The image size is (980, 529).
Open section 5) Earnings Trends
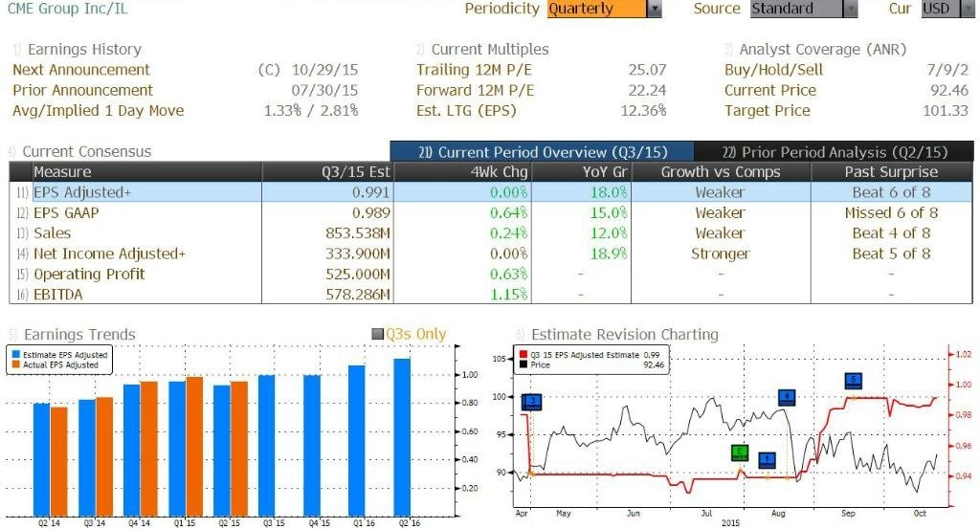71,334
